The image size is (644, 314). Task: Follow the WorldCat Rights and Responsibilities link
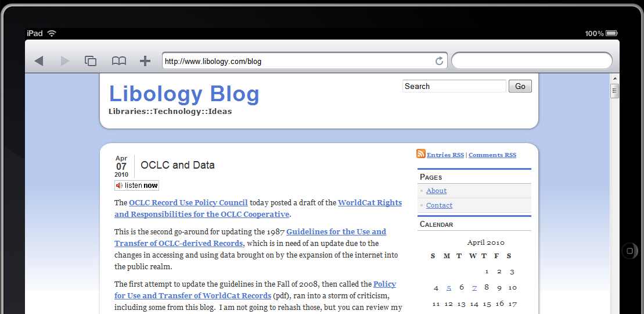pos(258,208)
